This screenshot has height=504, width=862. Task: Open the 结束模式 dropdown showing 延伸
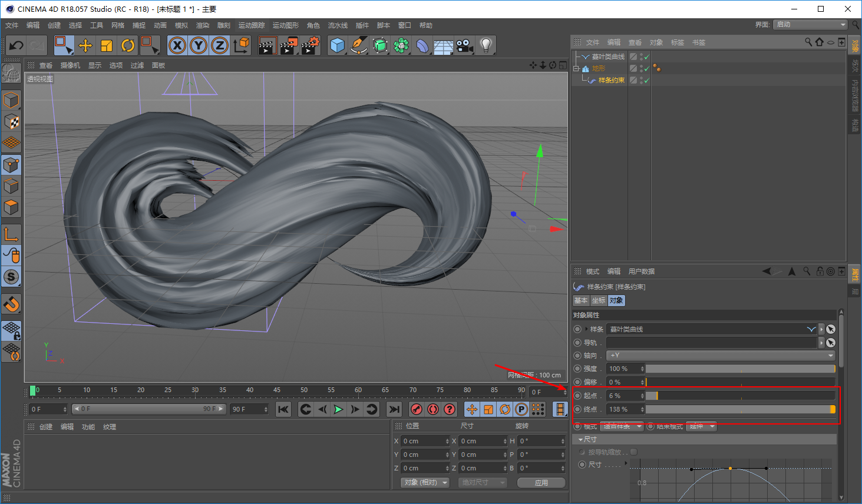coord(702,426)
